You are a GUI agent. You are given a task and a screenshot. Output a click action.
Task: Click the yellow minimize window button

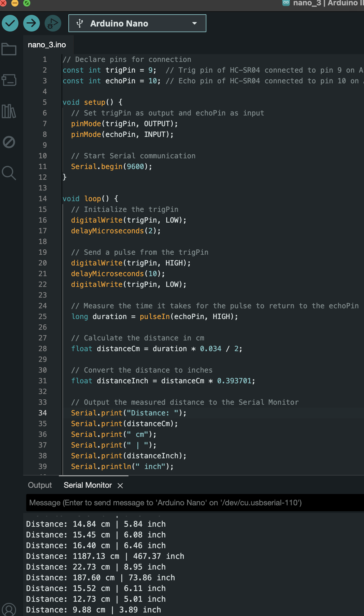[15, 3]
